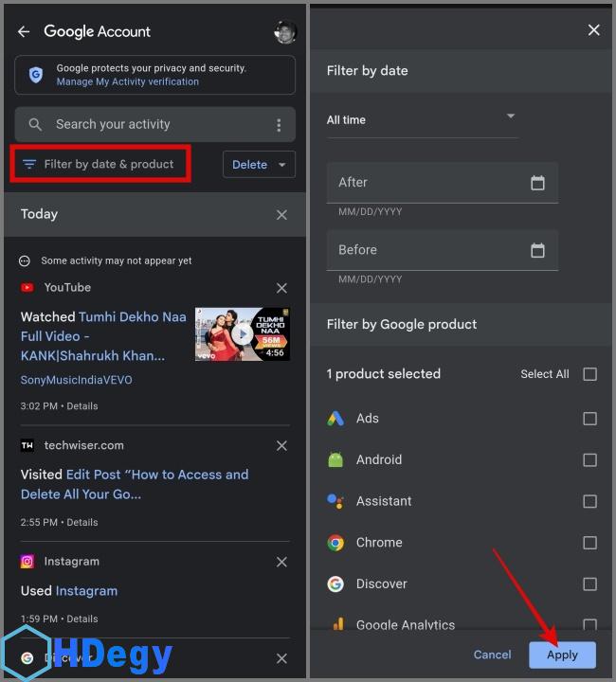This screenshot has width=616, height=682.
Task: Cancel the filter dialog
Action: pyautogui.click(x=492, y=655)
